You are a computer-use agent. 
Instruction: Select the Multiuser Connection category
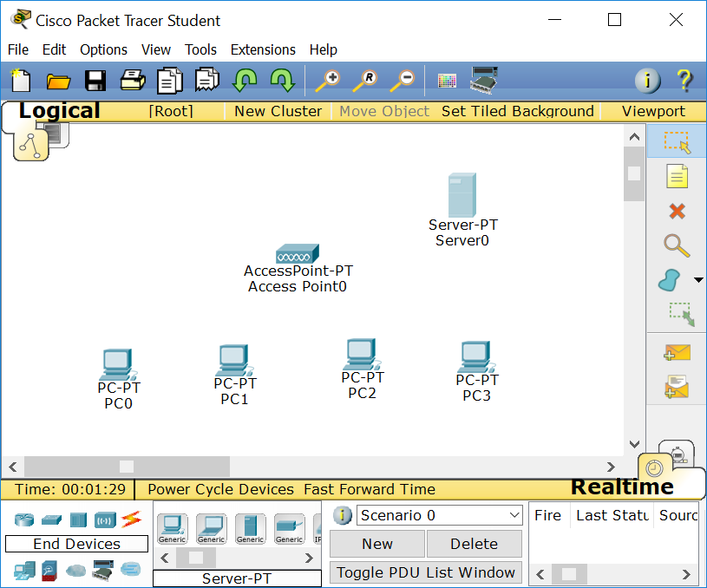tap(131, 569)
